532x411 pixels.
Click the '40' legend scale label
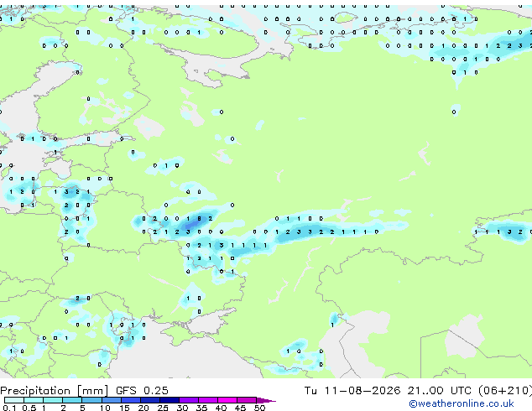[x=221, y=408]
